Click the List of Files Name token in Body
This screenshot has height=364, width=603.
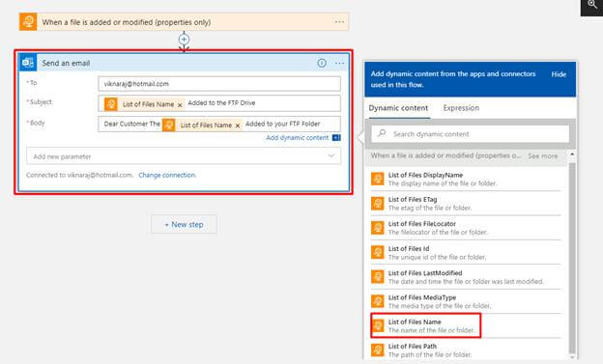pyautogui.click(x=202, y=125)
